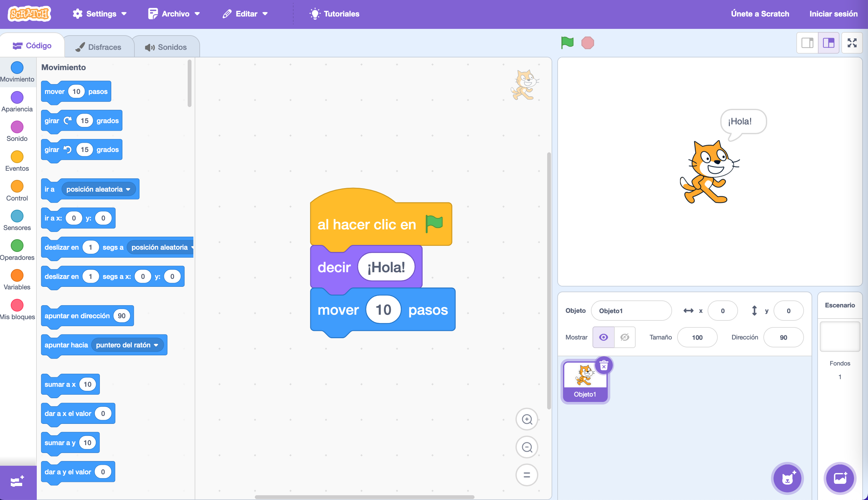Image resolution: width=868 pixels, height=500 pixels.
Task: Click the green flag to run the project
Action: click(x=567, y=43)
